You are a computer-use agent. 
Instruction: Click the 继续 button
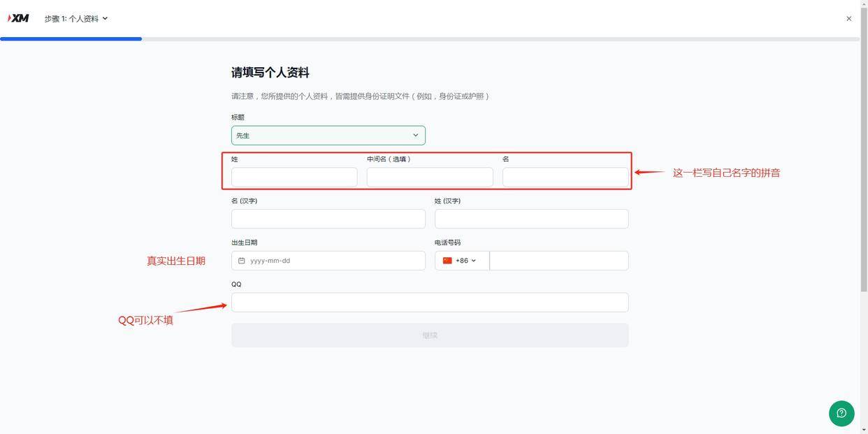click(429, 335)
